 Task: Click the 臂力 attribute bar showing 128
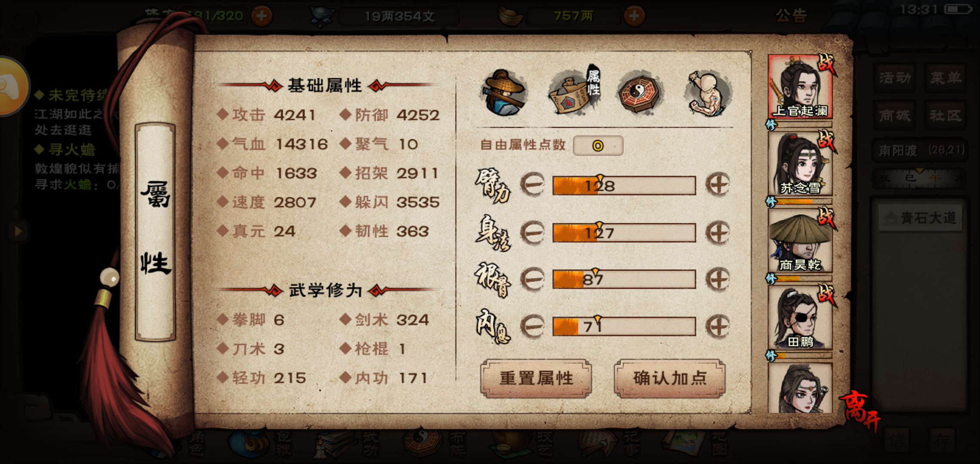point(624,186)
